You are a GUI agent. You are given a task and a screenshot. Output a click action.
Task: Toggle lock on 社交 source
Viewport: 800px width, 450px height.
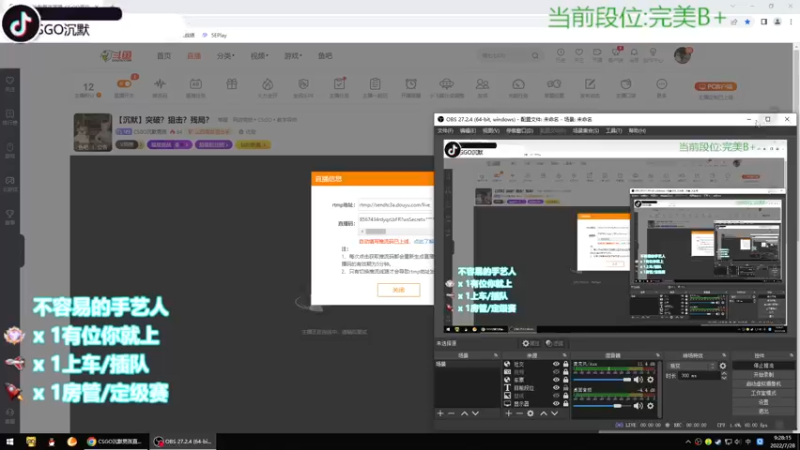(x=565, y=364)
